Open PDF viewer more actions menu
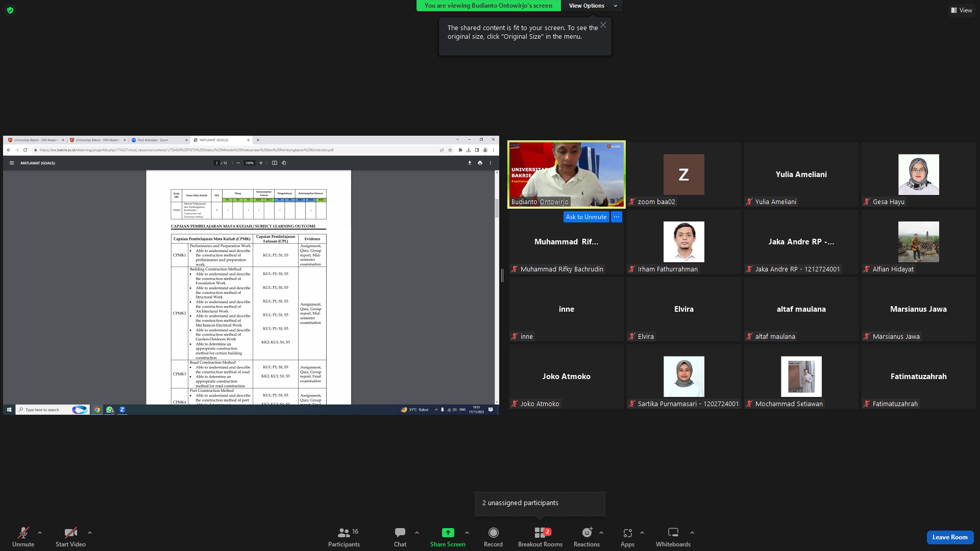 point(491,163)
